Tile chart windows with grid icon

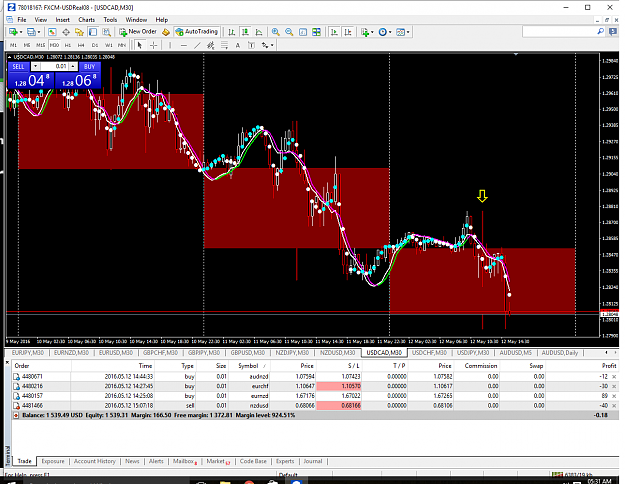[x=316, y=32]
